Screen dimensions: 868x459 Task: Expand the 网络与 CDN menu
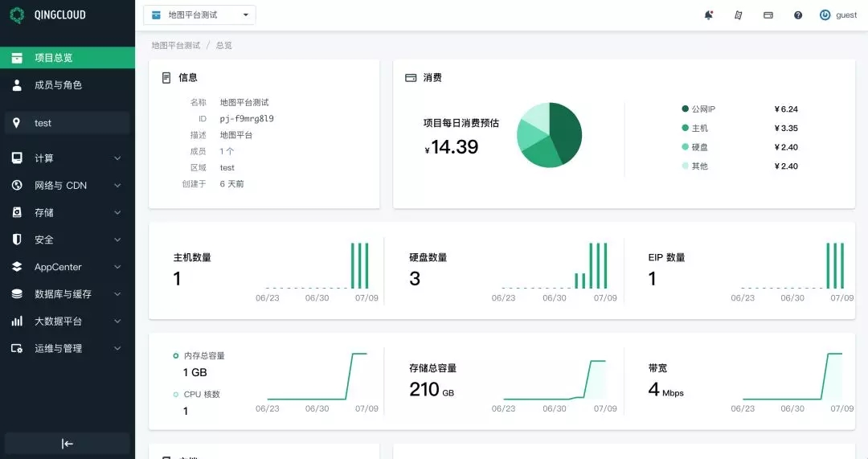point(68,186)
